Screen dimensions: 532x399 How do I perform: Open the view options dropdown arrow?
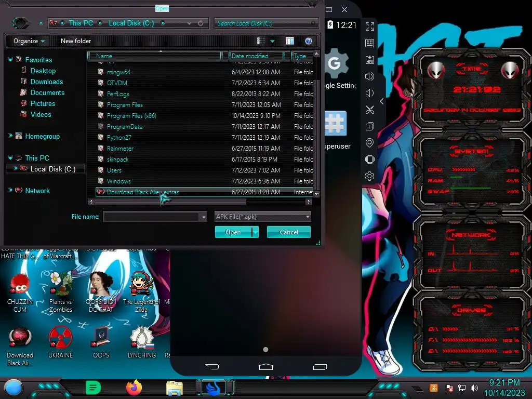pos(272,42)
